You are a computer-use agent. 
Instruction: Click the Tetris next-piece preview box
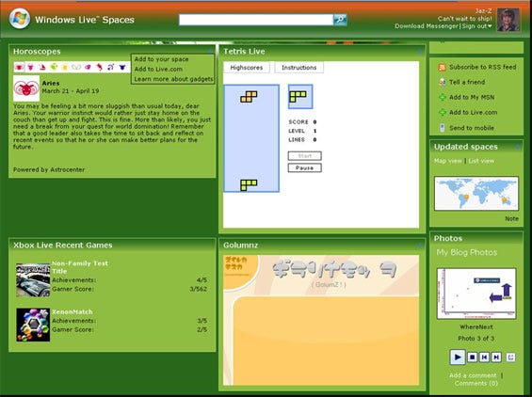300,97
